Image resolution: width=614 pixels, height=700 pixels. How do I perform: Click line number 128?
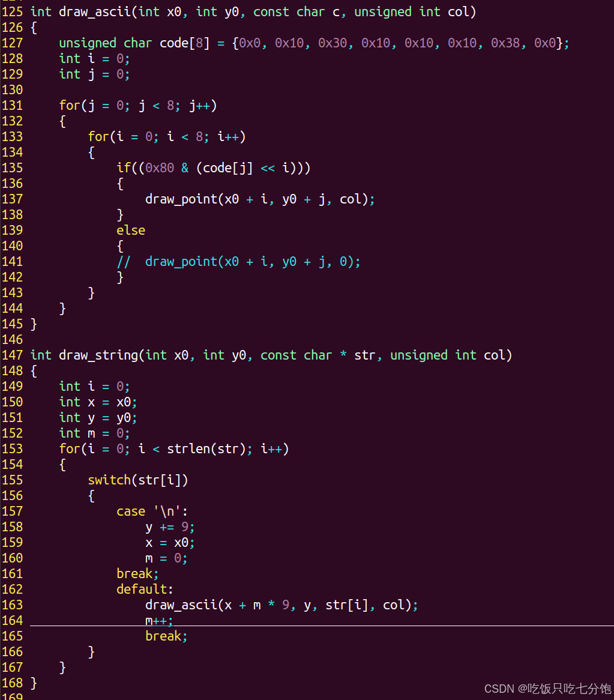click(12, 59)
